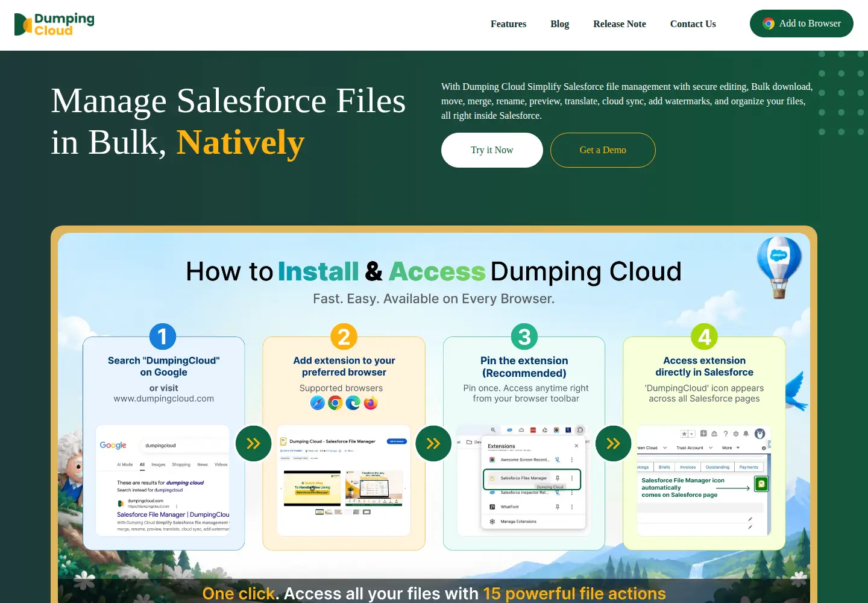Click the Edge icon under Supported browsers
Viewport: 868px width, 603px height.
[353, 403]
